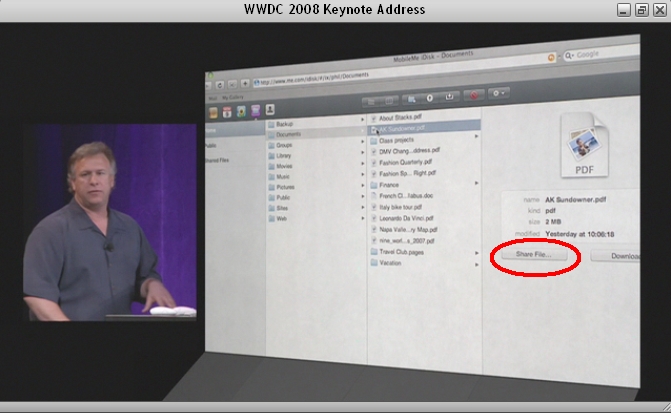Screen dimensions: 671x413
Task: Click the Download tray toolbar icon
Action: [x=449, y=97]
